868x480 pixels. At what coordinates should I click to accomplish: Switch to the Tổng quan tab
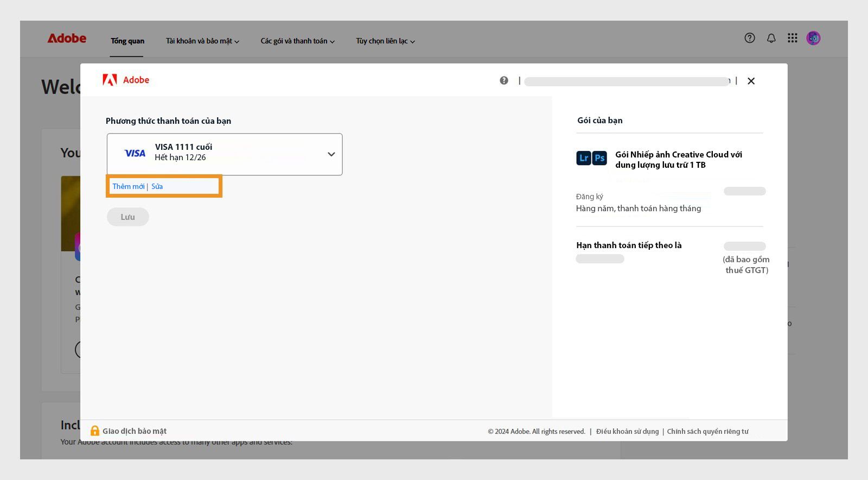[x=127, y=41]
